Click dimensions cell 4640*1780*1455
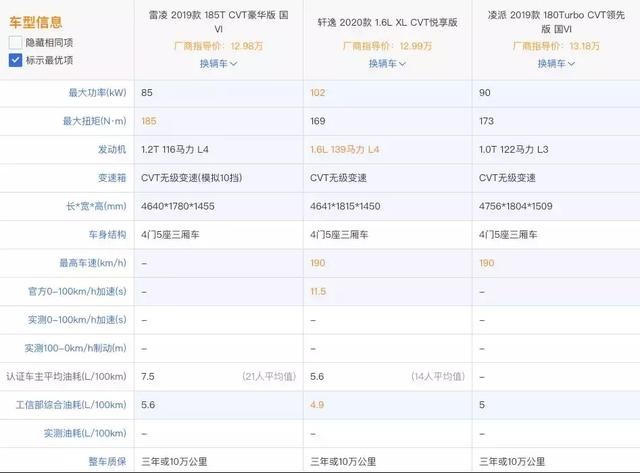 (x=178, y=206)
